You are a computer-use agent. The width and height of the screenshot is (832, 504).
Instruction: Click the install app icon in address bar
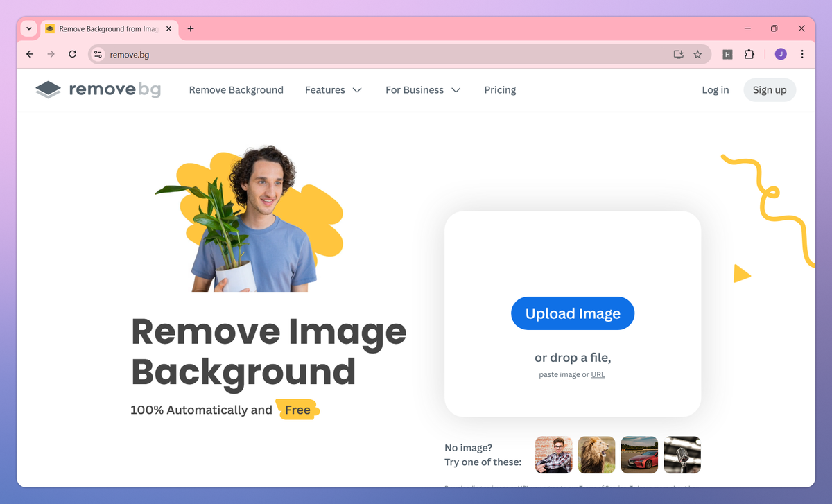click(x=679, y=54)
